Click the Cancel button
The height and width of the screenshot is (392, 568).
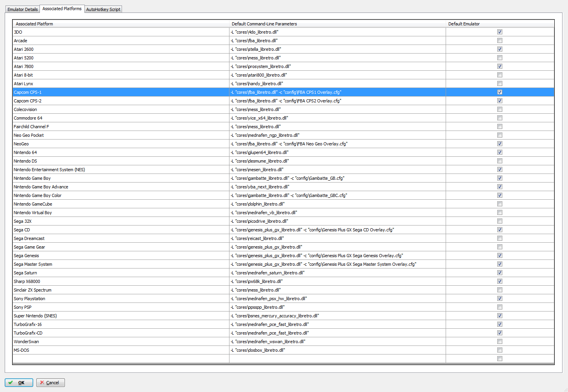(x=50, y=383)
